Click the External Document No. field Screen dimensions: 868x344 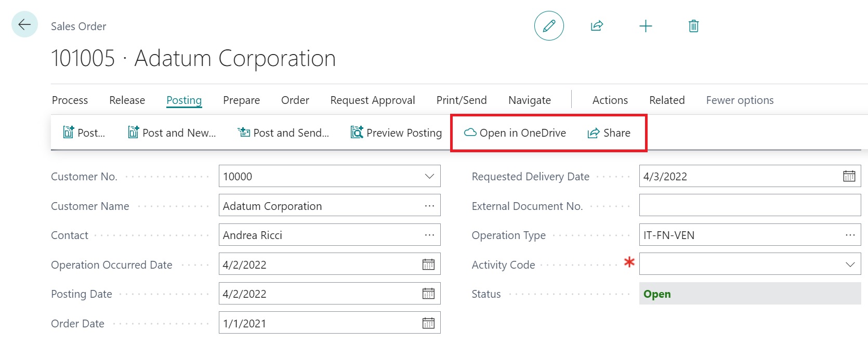point(749,206)
